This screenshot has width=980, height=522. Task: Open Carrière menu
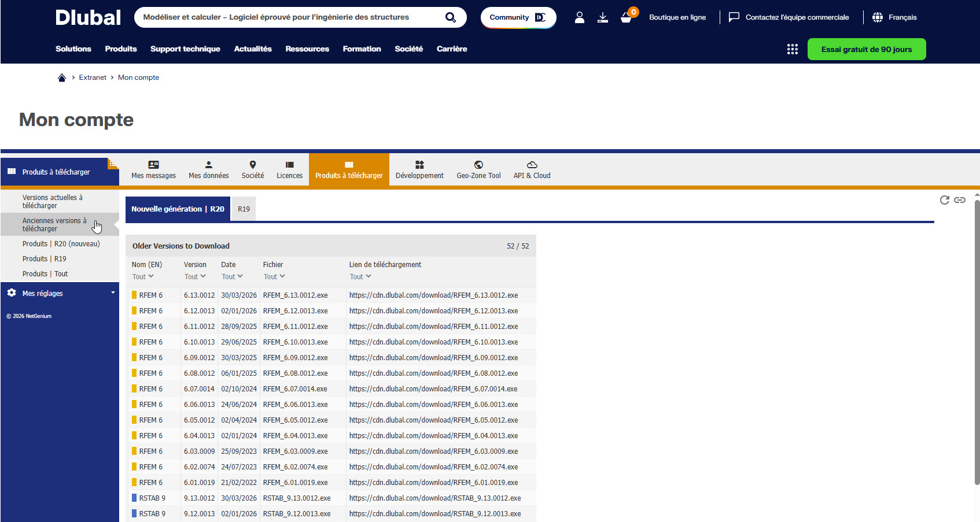(x=452, y=49)
